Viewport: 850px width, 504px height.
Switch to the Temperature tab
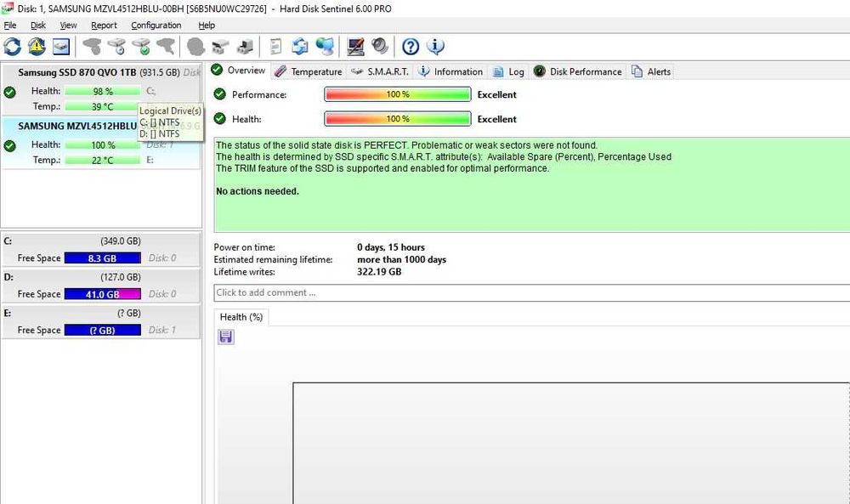tap(309, 71)
